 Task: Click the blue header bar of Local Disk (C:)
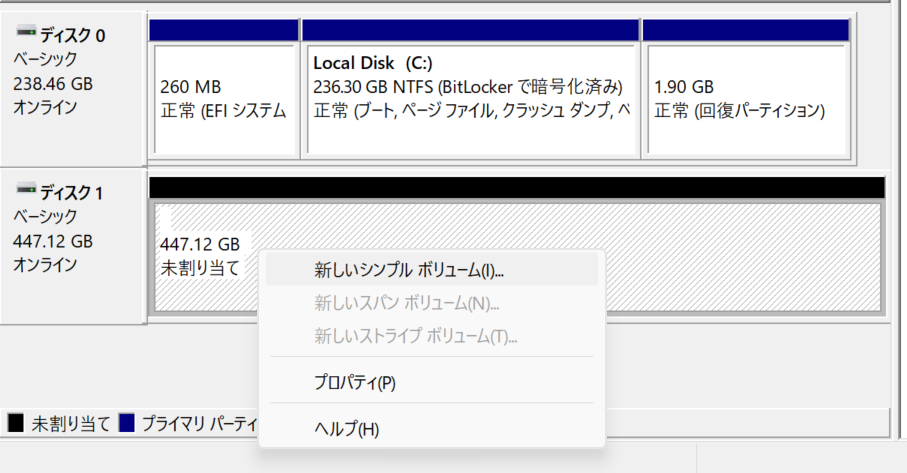tap(471, 30)
